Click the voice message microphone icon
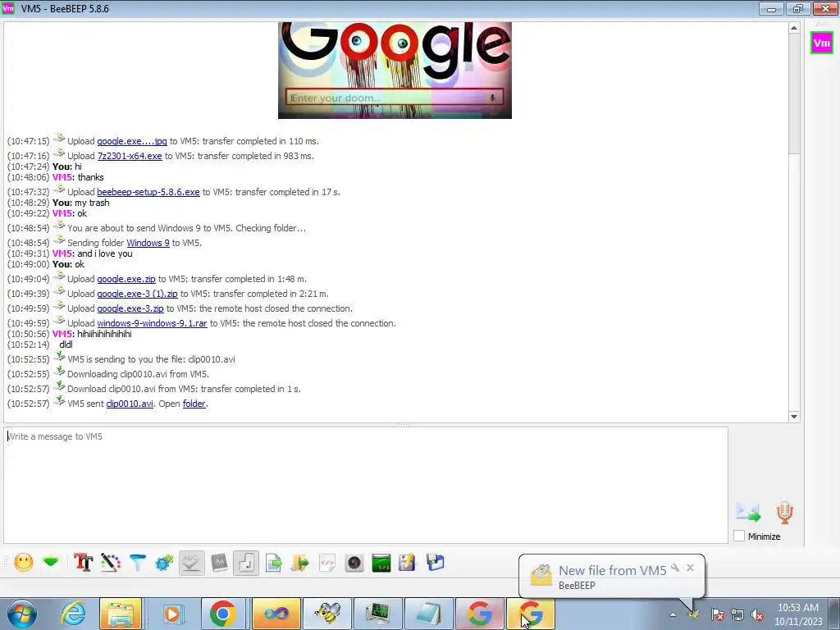This screenshot has width=840, height=630. point(785,513)
